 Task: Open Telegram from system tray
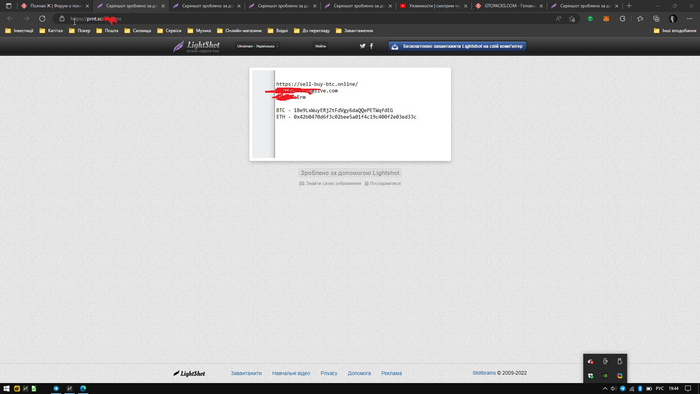622,389
